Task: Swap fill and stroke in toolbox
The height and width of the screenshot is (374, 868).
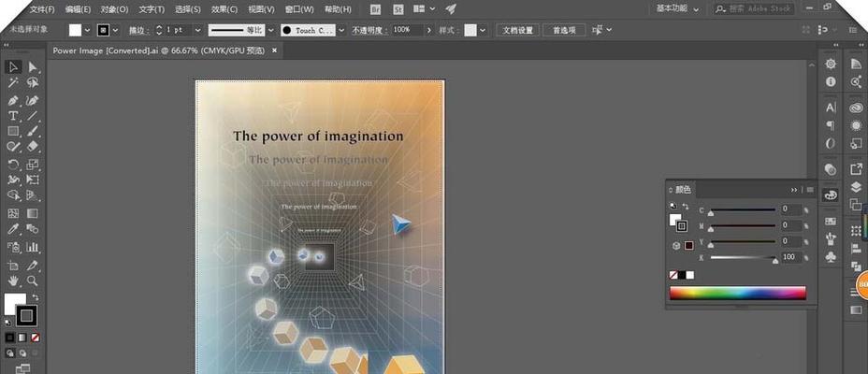Action: click(36, 297)
